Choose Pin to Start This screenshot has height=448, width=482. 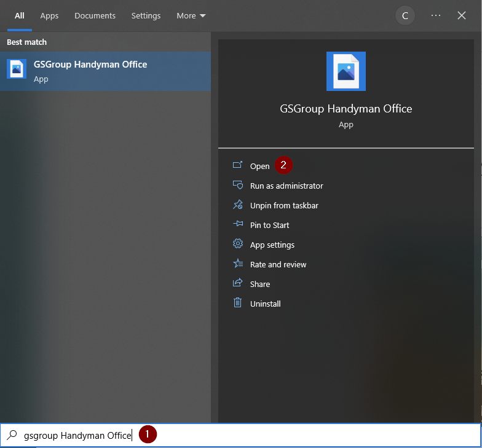coord(269,225)
